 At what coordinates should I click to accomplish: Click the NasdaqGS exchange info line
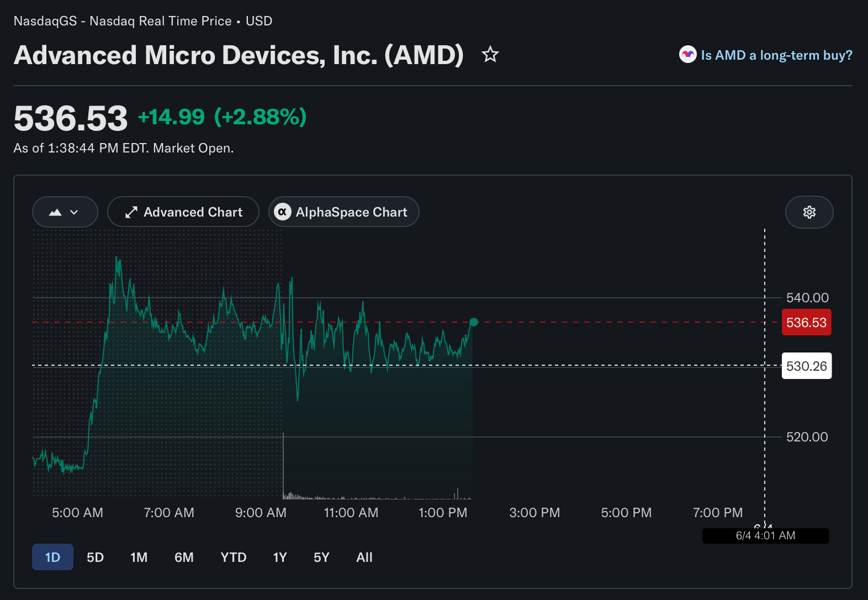[x=143, y=21]
